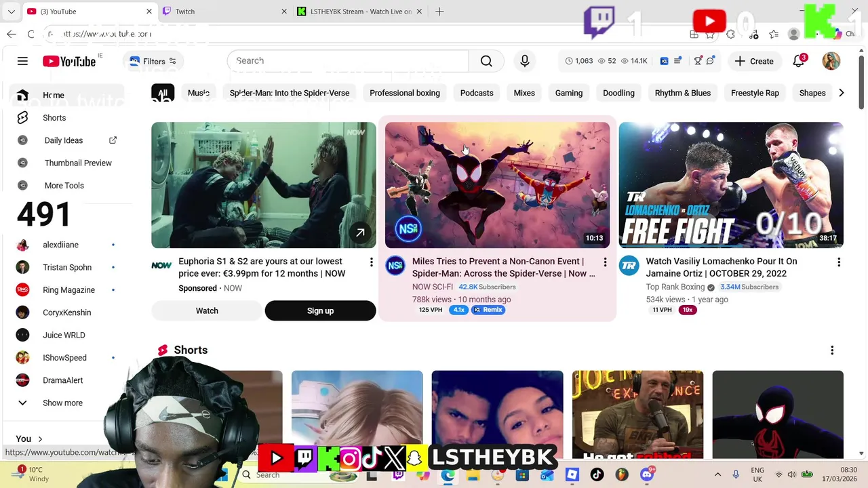
Task: Open the notifications bell
Action: [799, 61]
